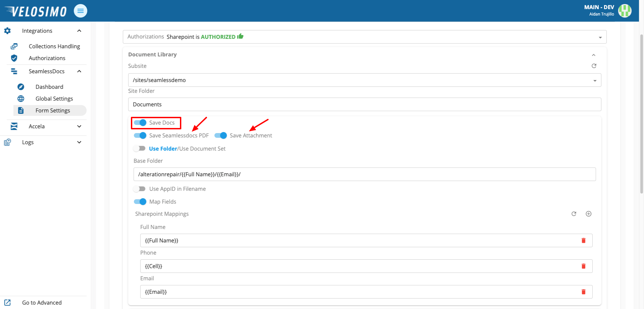
Task: Collapse the Document Library section
Action: point(594,55)
